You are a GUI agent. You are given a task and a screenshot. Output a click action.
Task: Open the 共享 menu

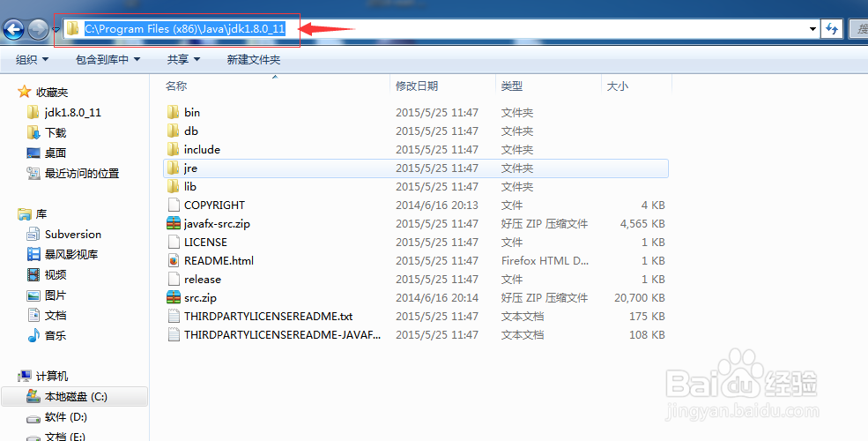pyautogui.click(x=184, y=59)
